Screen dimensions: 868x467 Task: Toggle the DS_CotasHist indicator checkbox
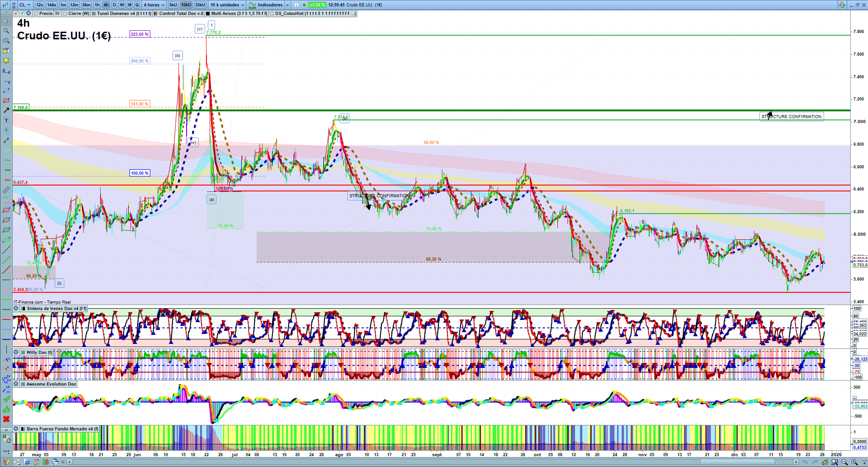click(x=272, y=14)
